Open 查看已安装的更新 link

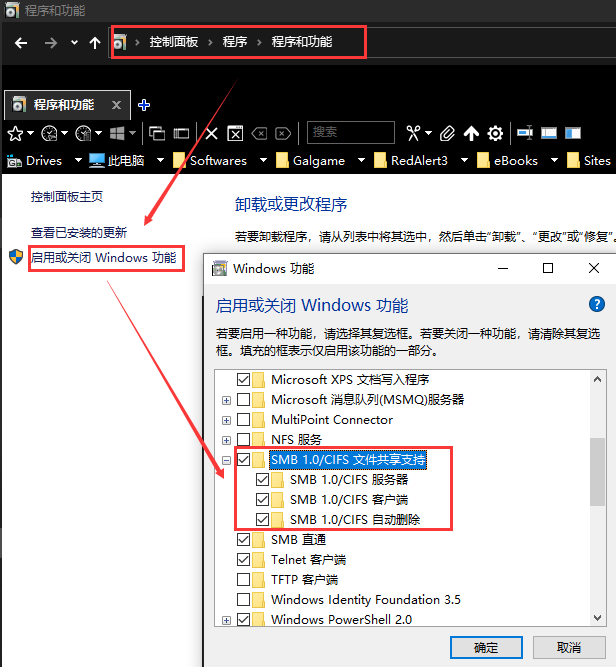point(79,232)
